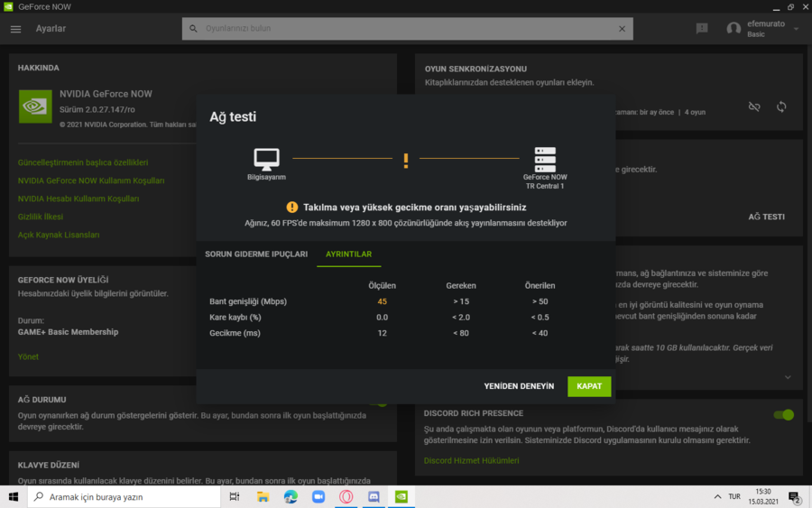
Task: Switch to Sorun Giderme İpuçları tab
Action: pos(256,254)
